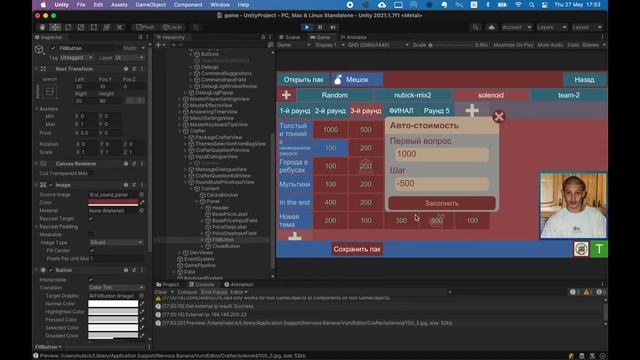This screenshot has width=640, height=360.
Task: Open the Static dropdown arrow
Action: tap(143, 48)
